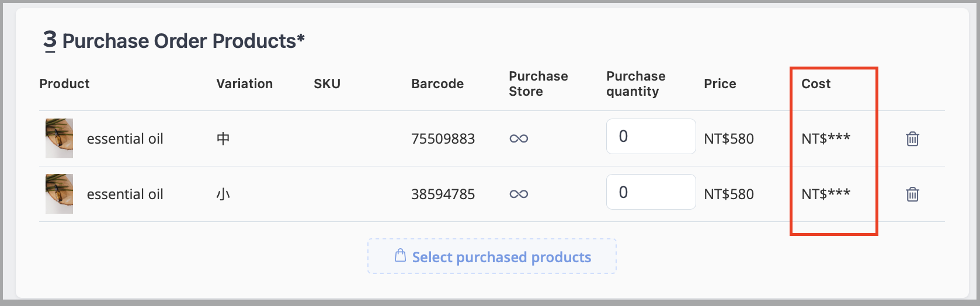Remove the 小 variation row with trash icon

[912, 194]
